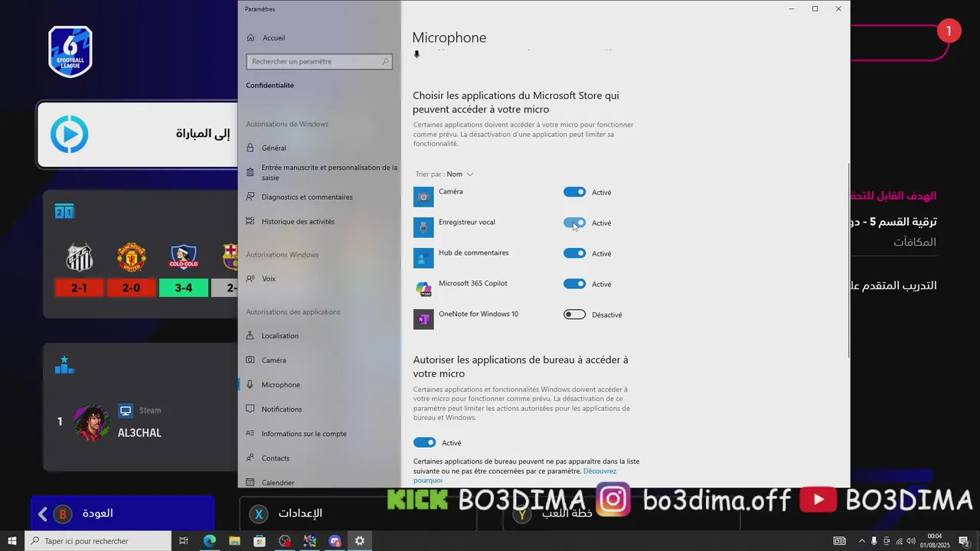980x551 pixels.
Task: Click the eFootball League 6 badge
Action: click(x=70, y=51)
